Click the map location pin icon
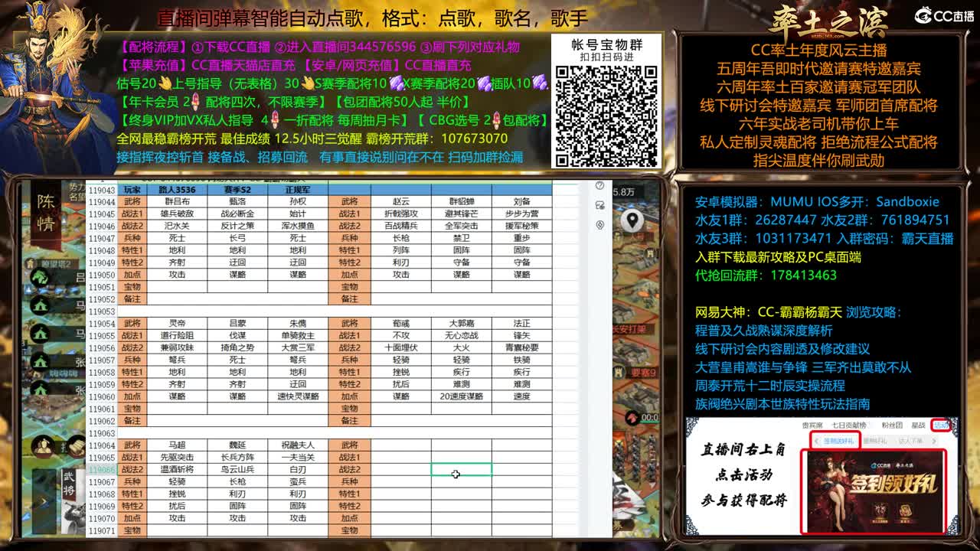The image size is (980, 551). [632, 221]
